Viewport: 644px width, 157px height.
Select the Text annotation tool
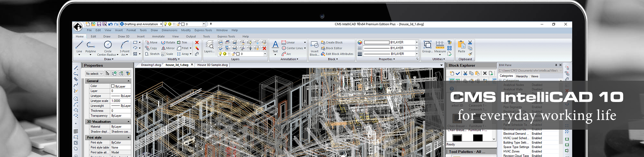pyautogui.click(x=275, y=47)
